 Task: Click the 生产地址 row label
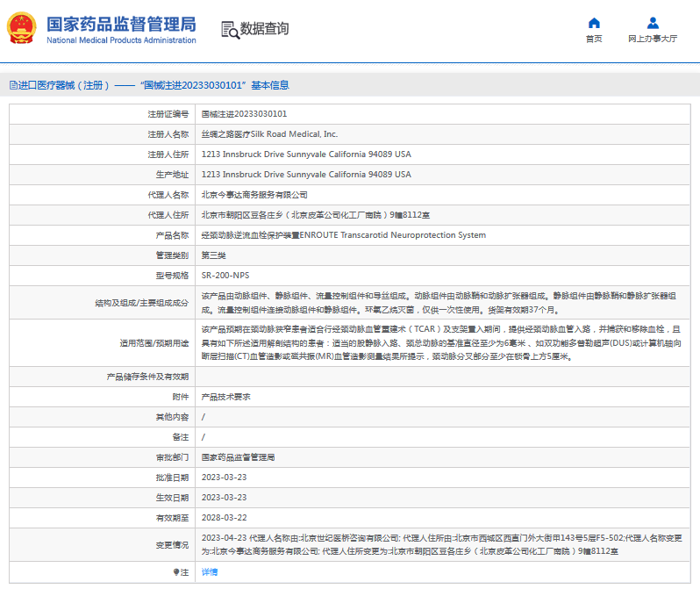(172, 175)
